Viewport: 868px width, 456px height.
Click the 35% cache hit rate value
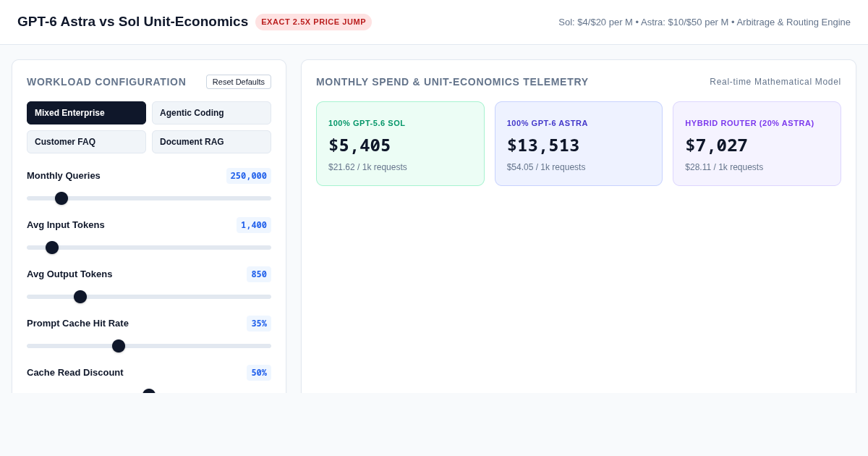pos(259,324)
